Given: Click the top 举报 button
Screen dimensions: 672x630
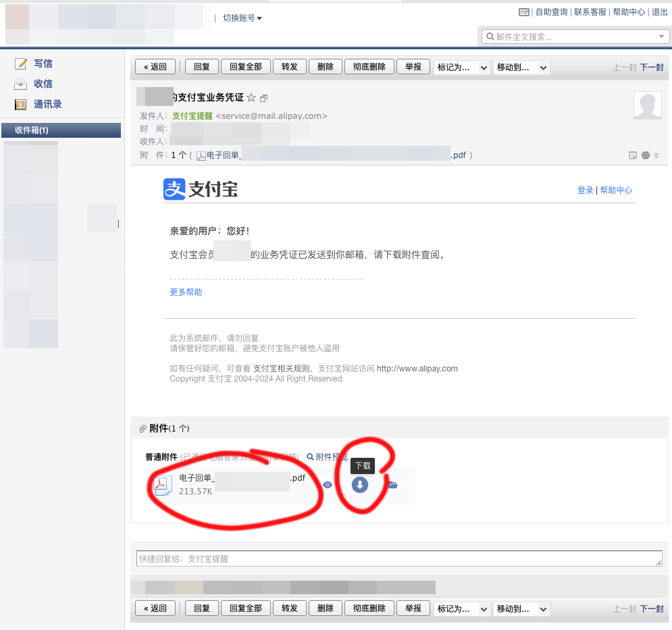Looking at the screenshot, I should [413, 67].
